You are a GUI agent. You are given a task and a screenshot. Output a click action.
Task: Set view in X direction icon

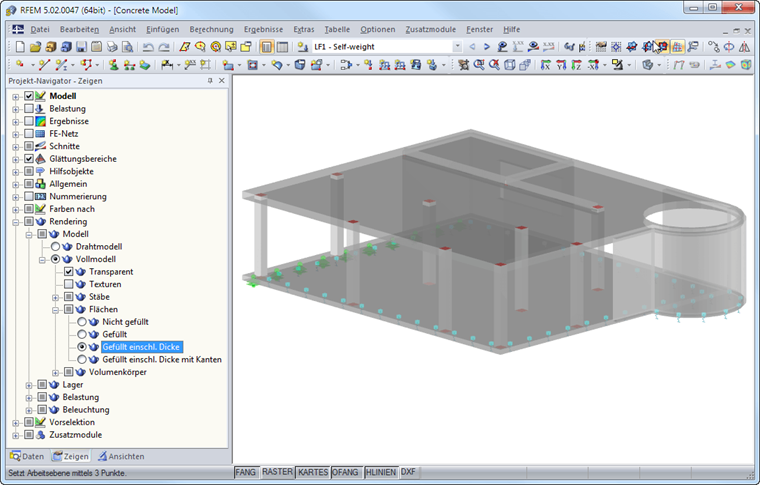[545, 64]
